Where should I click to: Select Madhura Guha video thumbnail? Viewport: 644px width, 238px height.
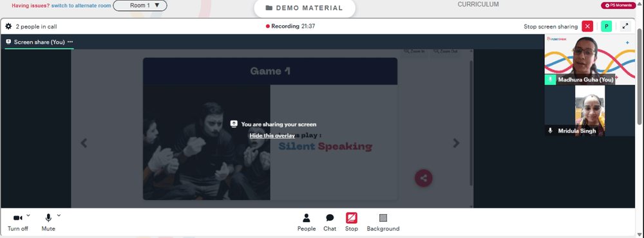click(590, 59)
